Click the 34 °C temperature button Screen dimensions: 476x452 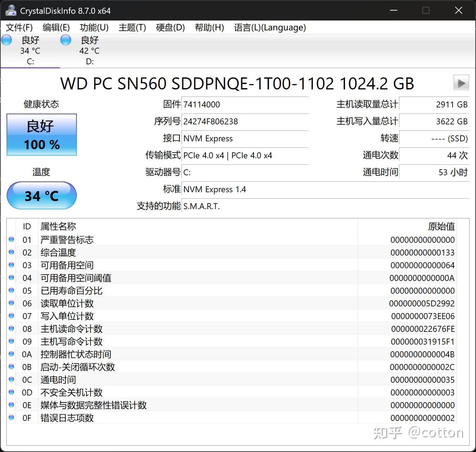[42, 195]
